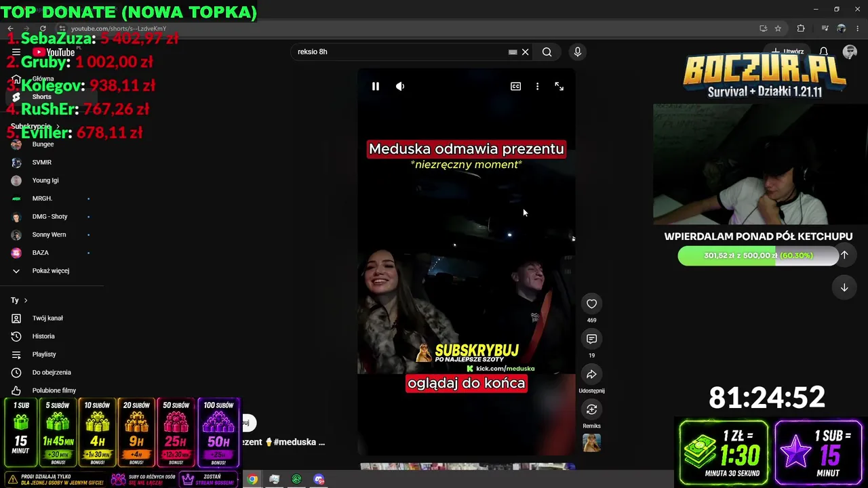Run search with the magnifier button

(x=547, y=52)
